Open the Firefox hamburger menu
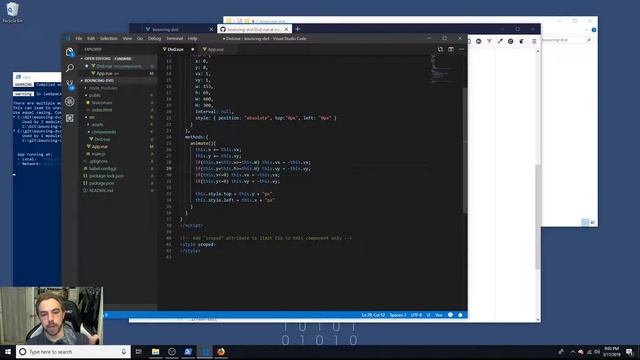Image resolution: width=640 pixels, height=360 pixels. pos(534,41)
